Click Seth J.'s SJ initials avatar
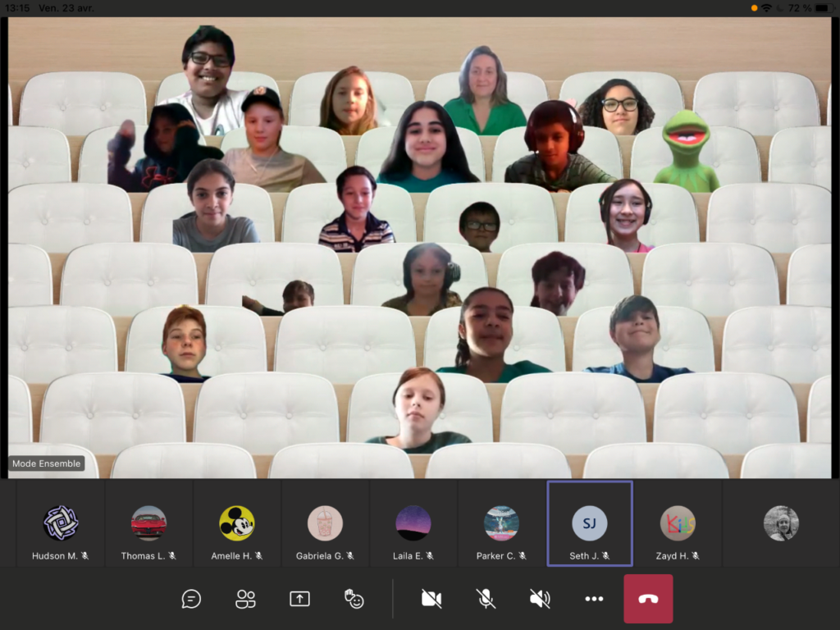Viewport: 840px width, 630px height. coord(589,523)
